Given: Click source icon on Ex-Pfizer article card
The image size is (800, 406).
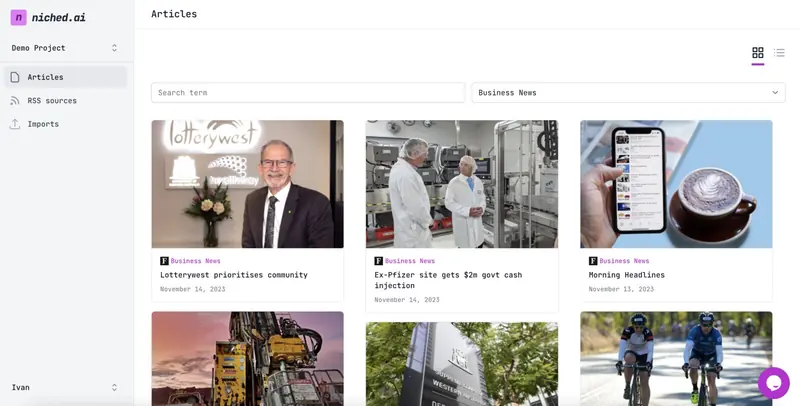Looking at the screenshot, I should [379, 261].
